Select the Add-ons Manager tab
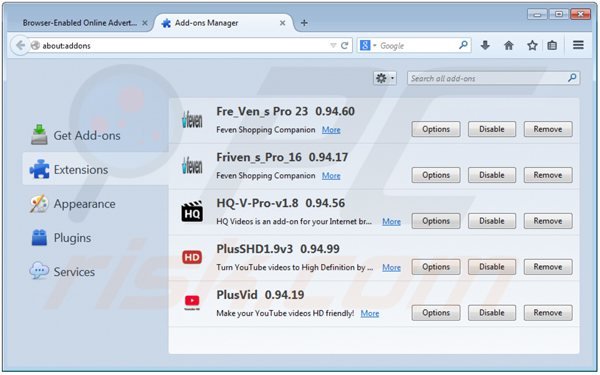600x375 pixels. tap(223, 23)
